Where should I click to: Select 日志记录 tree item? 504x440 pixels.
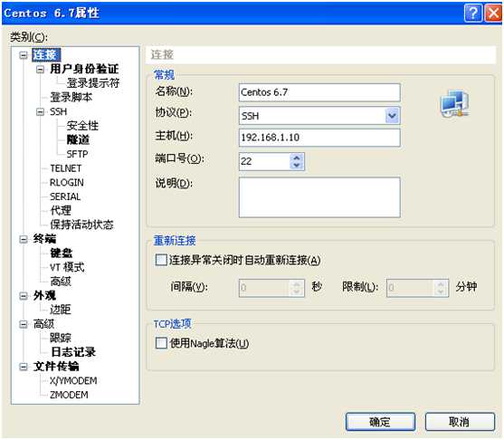(x=73, y=352)
